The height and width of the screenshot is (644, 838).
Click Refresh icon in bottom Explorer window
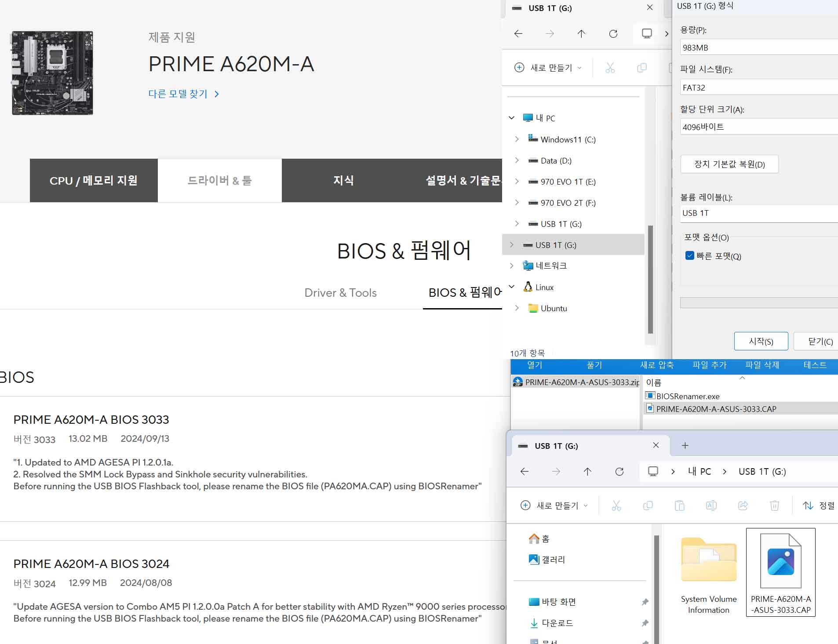pyautogui.click(x=619, y=471)
